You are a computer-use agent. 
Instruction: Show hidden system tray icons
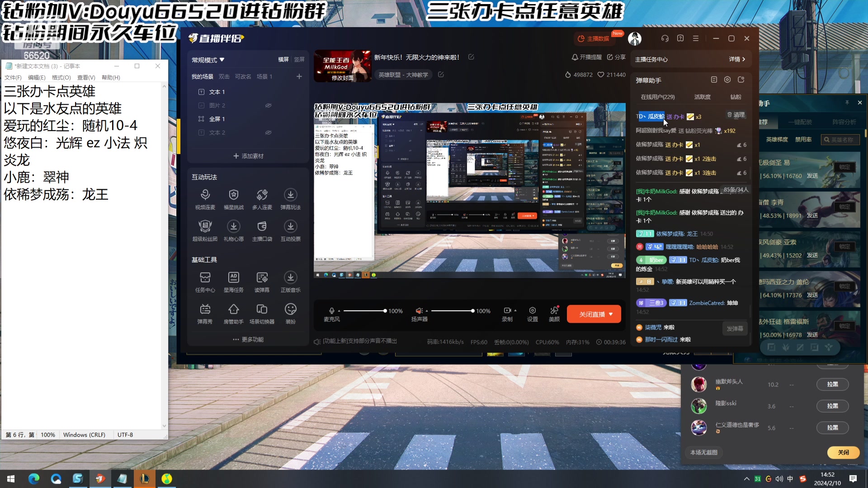tap(746, 479)
